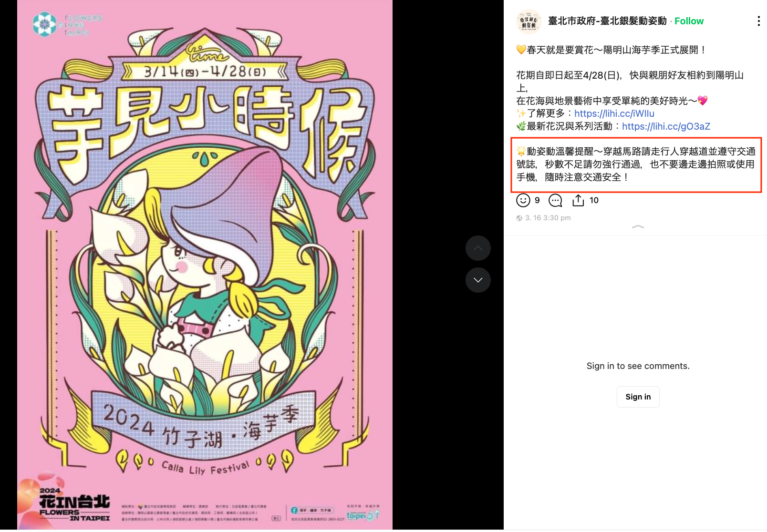This screenshot has height=532, width=767.
Task: Click the Calla Lily Festival poster image
Action: [205, 265]
